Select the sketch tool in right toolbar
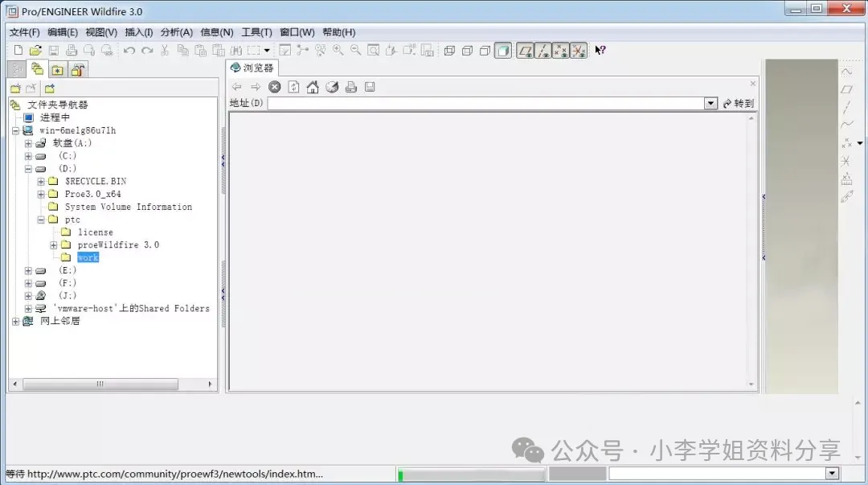The width and height of the screenshot is (868, 485). click(846, 72)
